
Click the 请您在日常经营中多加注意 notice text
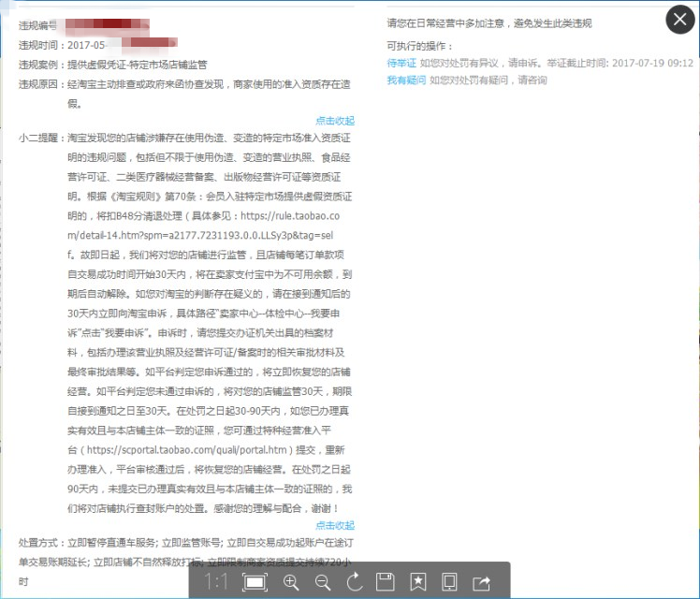489,23
